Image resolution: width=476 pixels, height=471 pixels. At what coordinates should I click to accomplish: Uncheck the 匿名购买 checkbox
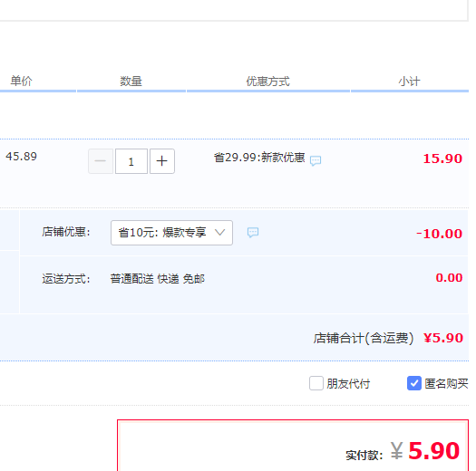pyautogui.click(x=414, y=383)
